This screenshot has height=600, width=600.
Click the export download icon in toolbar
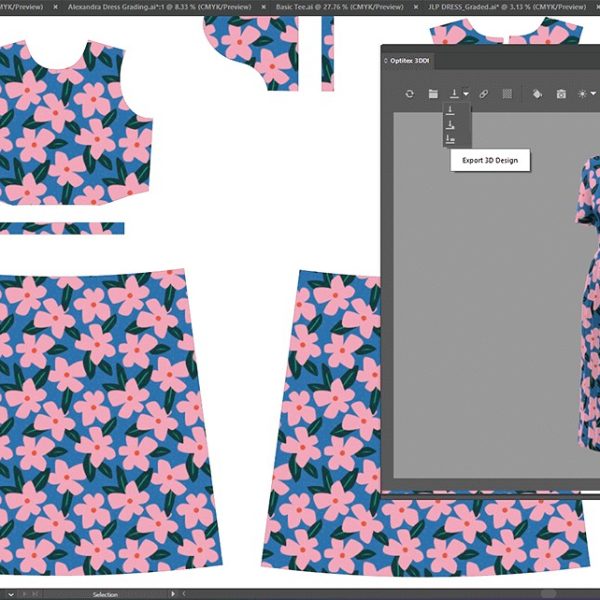453,94
